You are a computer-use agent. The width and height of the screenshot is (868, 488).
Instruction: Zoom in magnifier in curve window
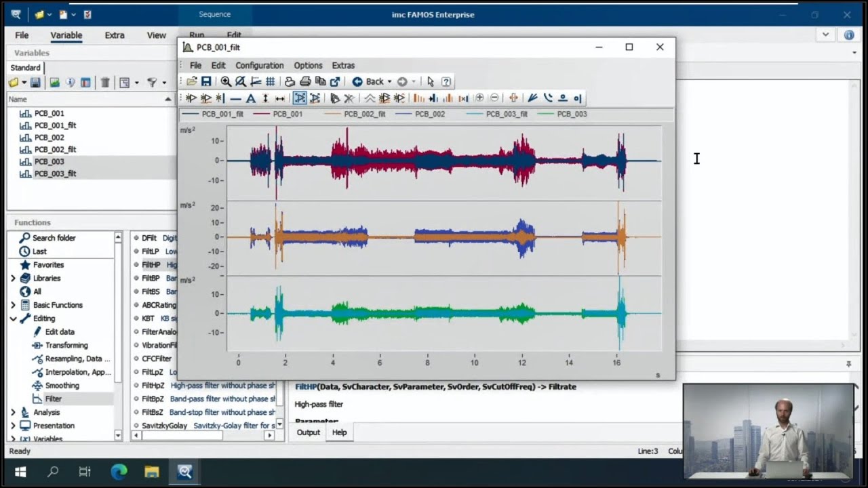point(226,81)
